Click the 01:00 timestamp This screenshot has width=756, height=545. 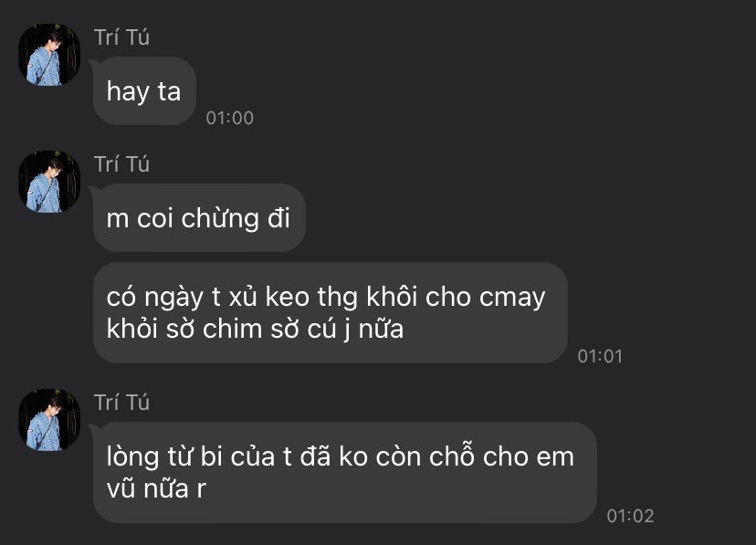[229, 118]
